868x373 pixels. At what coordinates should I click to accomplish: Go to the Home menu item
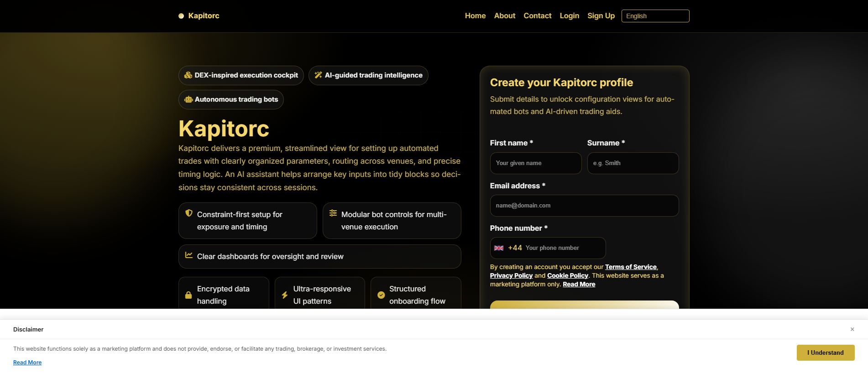[x=475, y=16]
